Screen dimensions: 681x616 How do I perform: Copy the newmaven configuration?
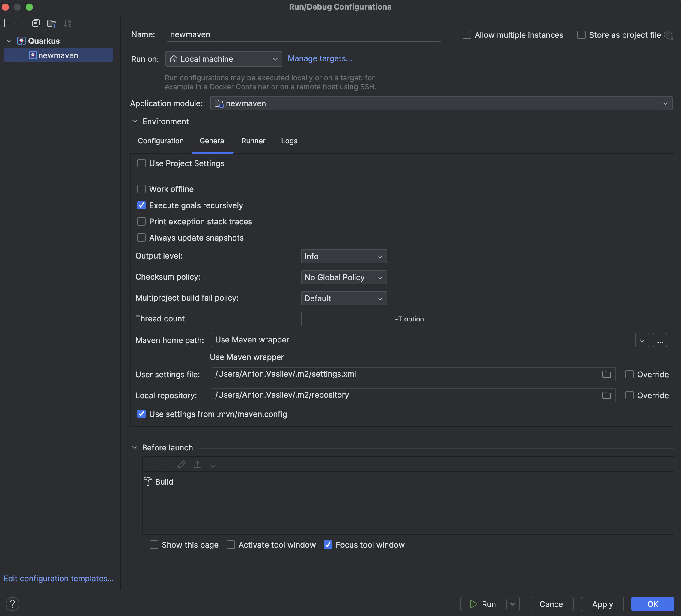pyautogui.click(x=36, y=23)
